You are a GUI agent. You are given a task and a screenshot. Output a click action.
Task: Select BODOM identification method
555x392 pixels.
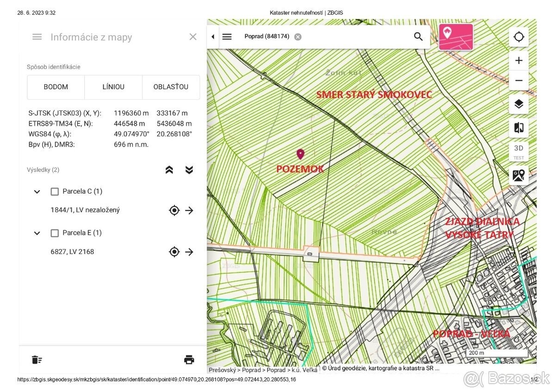[x=56, y=87]
